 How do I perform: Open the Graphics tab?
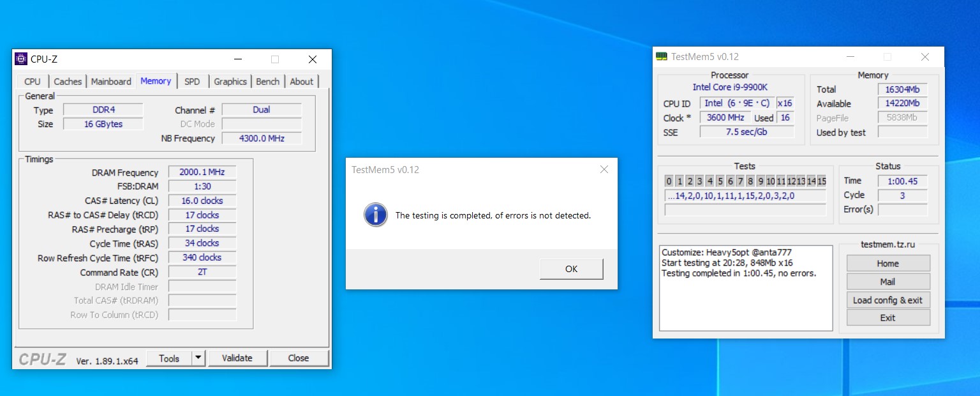coord(230,81)
